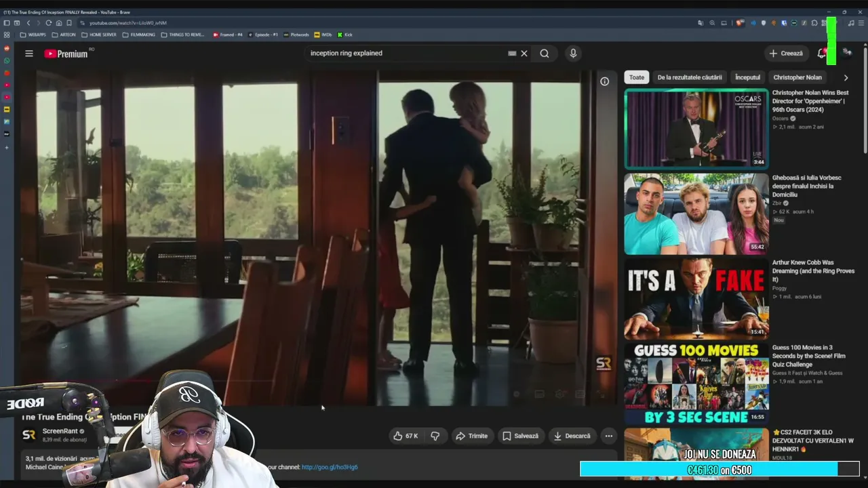Open 'Guess 100 Movies in 3 Seconds' title

click(809, 356)
